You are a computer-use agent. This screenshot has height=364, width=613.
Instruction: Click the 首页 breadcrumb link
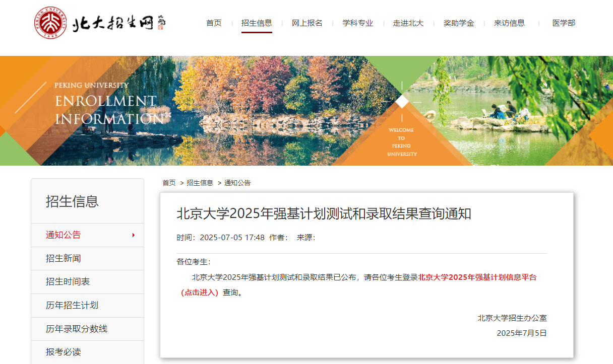coord(169,183)
